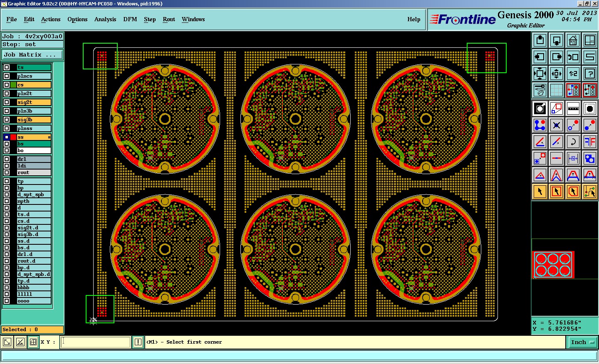Click the pan up arrow icon

coord(540,40)
